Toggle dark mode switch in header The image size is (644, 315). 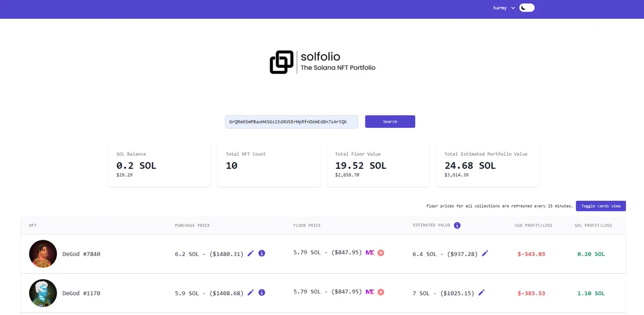[x=527, y=8]
